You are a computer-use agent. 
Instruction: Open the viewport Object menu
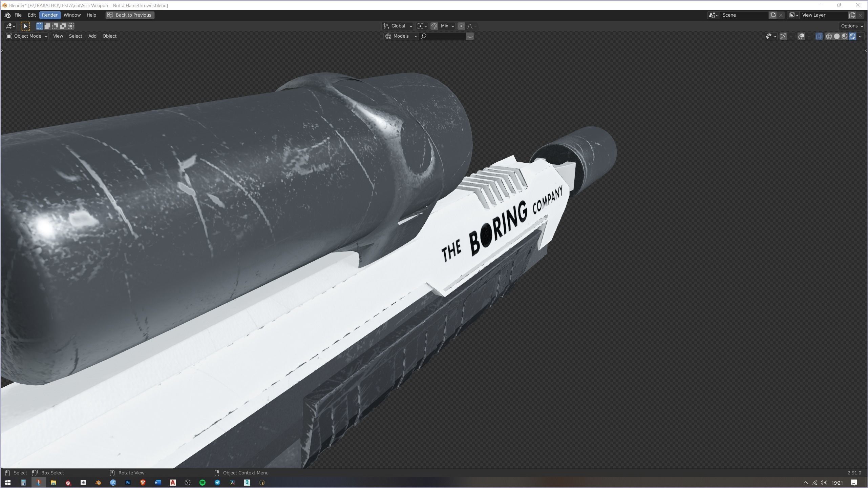109,36
